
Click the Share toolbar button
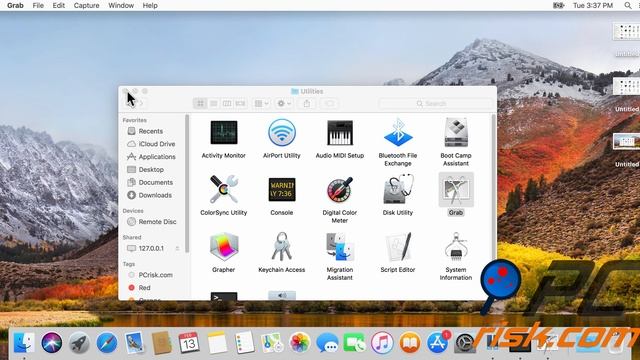coord(307,104)
